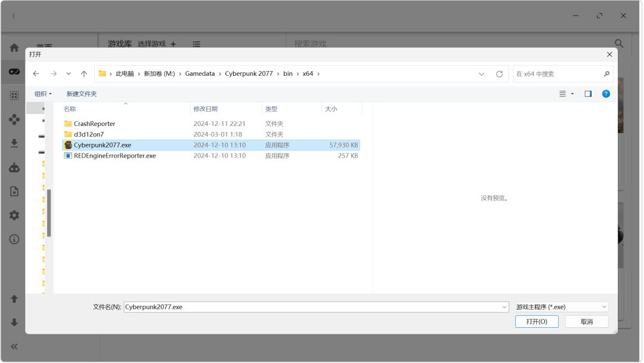Open the four-dot controller icon in sidebar
The width and height of the screenshot is (644, 363).
(14, 119)
